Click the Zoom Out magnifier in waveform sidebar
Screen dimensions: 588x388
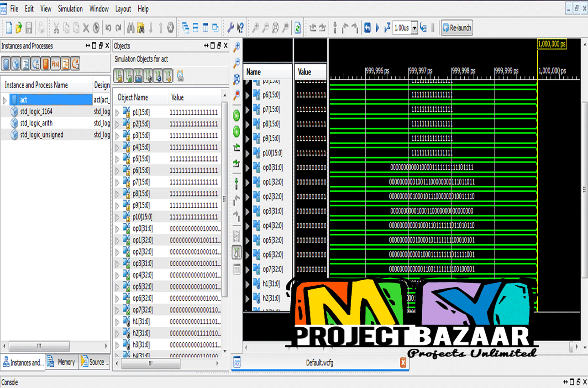(236, 63)
